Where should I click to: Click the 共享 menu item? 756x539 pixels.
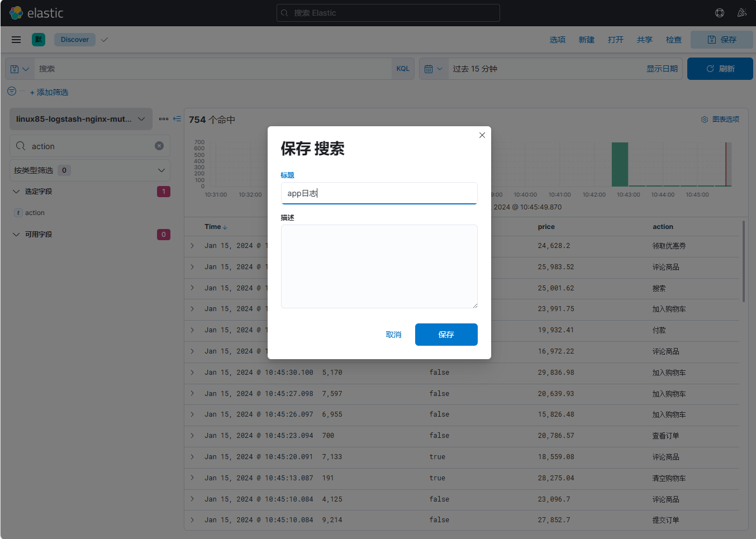point(644,40)
